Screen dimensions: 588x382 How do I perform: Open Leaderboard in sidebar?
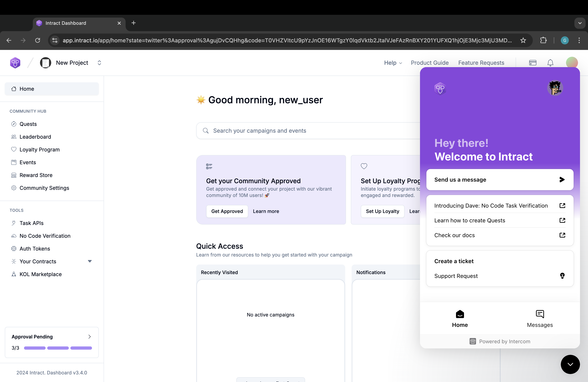[35, 137]
